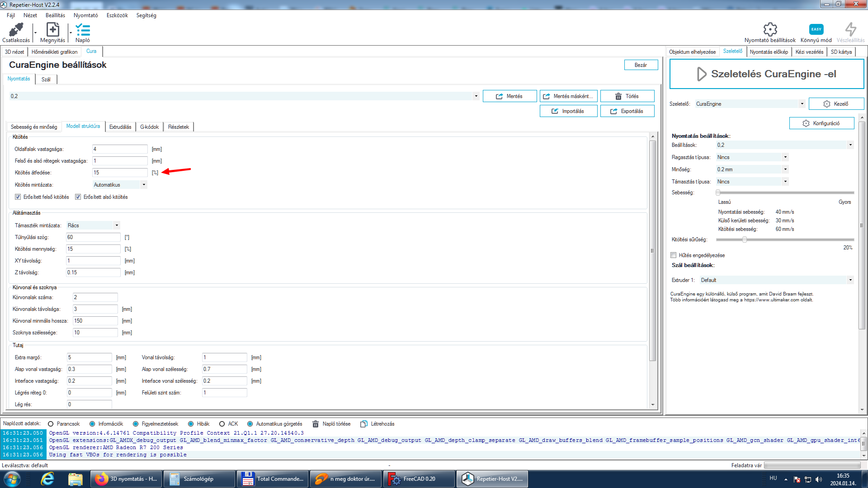
Task: Click the Csatlakozás plug icon
Action: [x=16, y=30]
